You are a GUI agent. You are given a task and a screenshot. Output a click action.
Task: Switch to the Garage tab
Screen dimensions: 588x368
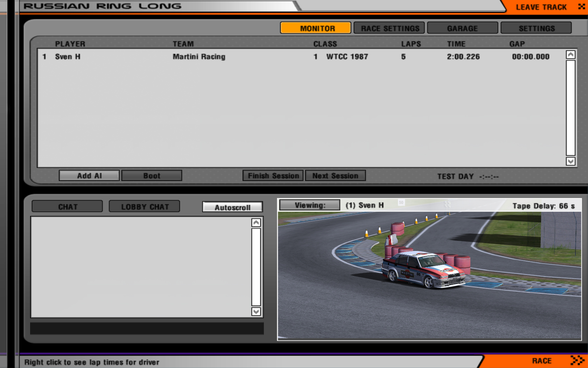pos(462,28)
